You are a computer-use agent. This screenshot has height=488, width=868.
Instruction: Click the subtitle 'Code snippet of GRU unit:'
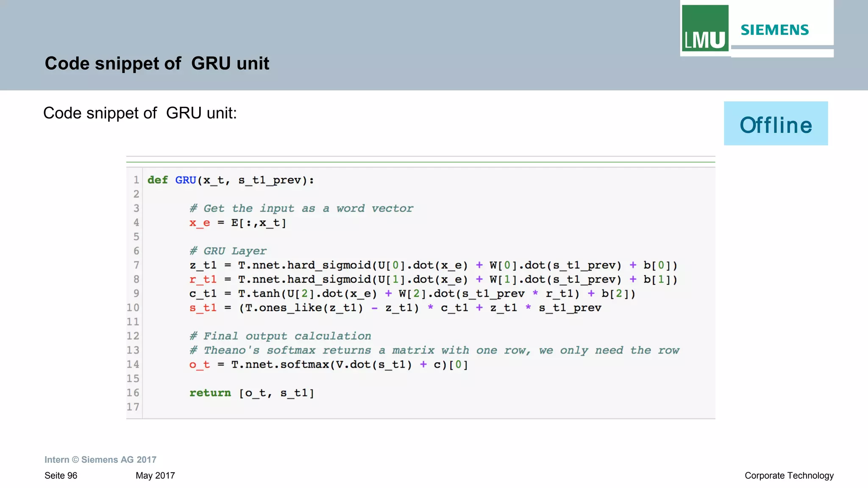pyautogui.click(x=140, y=113)
